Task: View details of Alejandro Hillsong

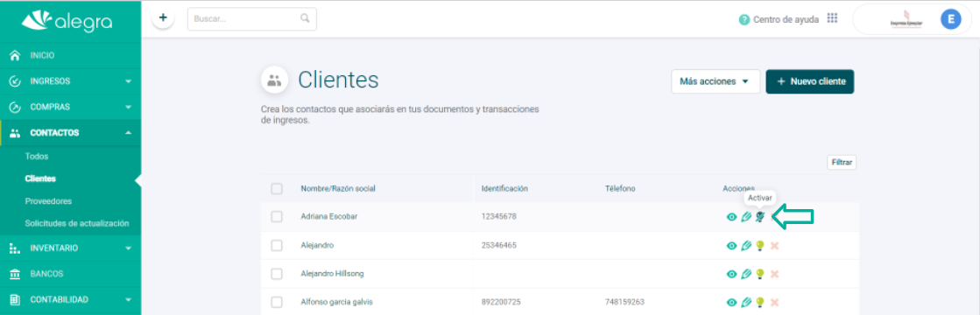Action: 732,274
